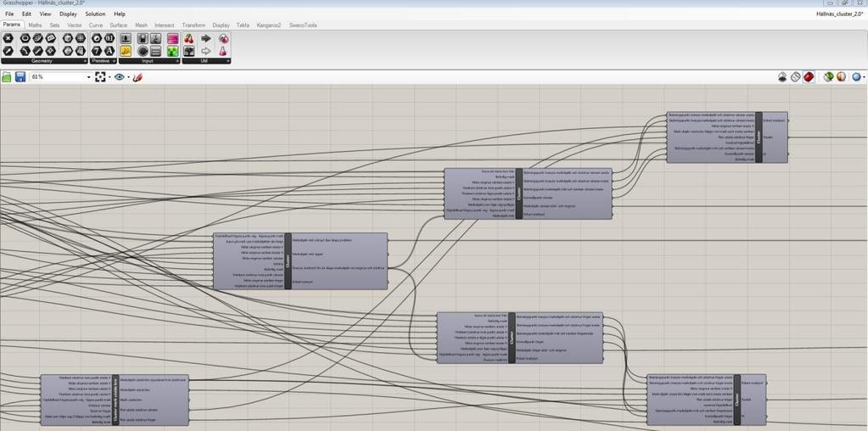Switch to the Curve tab
The width and height of the screenshot is (868, 431).
[96, 25]
